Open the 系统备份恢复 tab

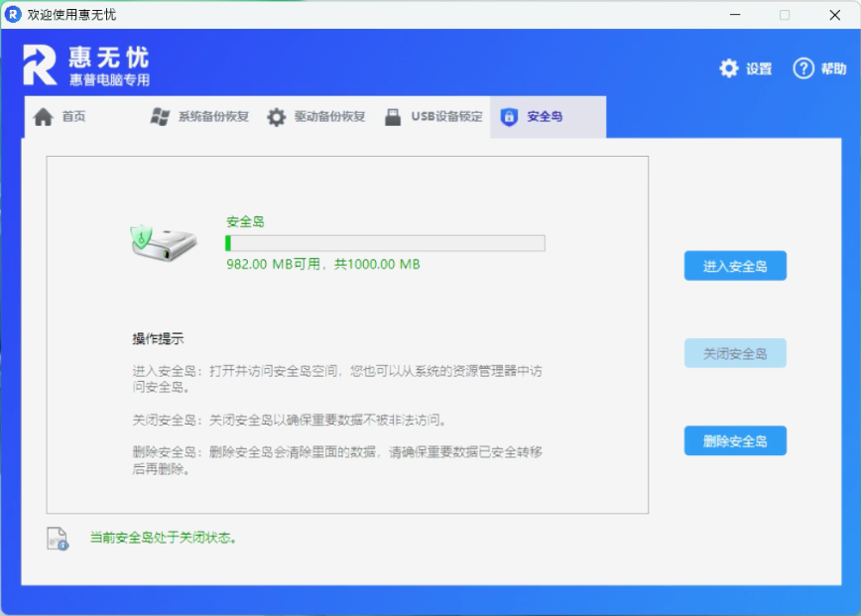tap(213, 117)
